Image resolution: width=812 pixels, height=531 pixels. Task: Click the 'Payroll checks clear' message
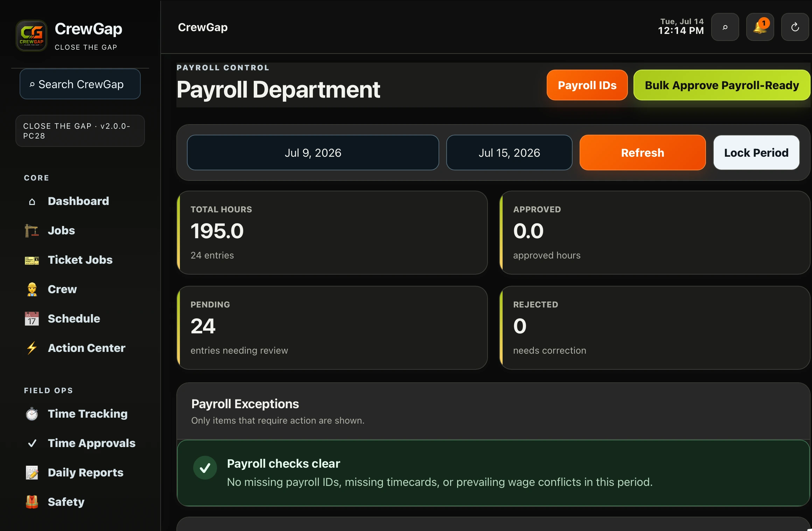click(283, 463)
